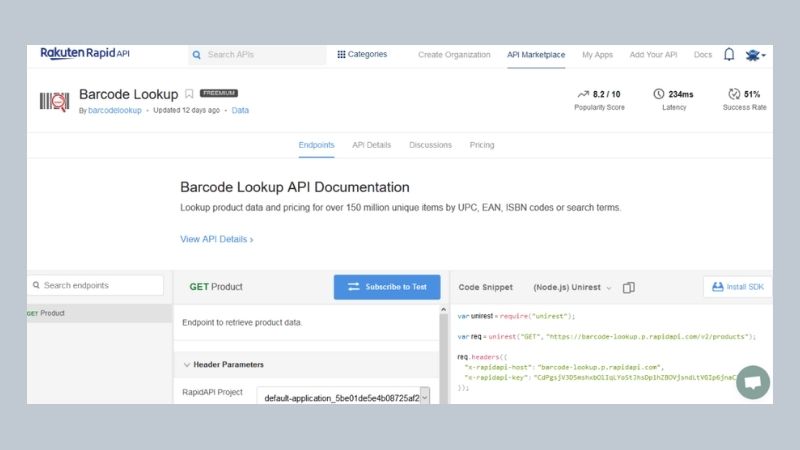Viewport: 800px width, 450px height.
Task: Go to API Marketplace
Action: pyautogui.click(x=536, y=55)
